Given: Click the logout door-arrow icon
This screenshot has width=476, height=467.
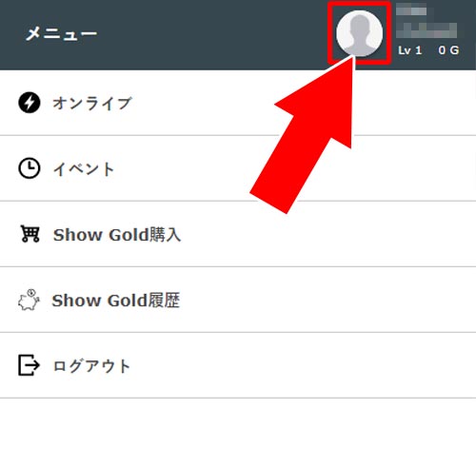Looking at the screenshot, I should tap(29, 365).
